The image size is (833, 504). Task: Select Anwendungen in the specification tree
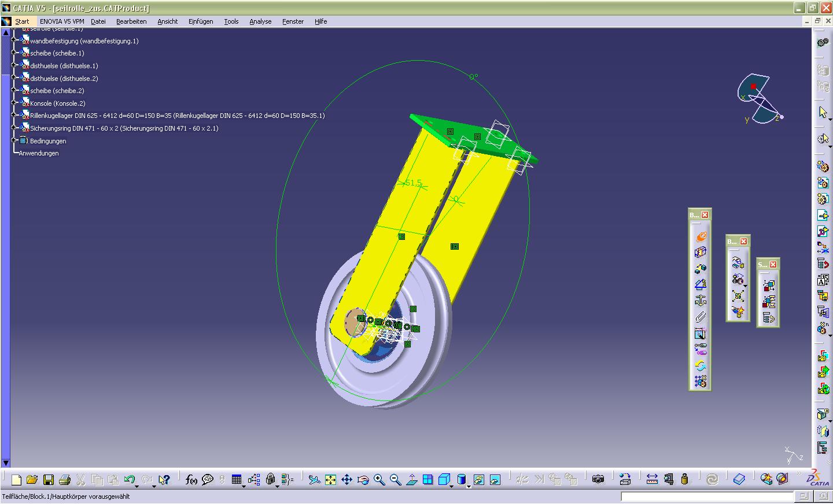(x=39, y=153)
